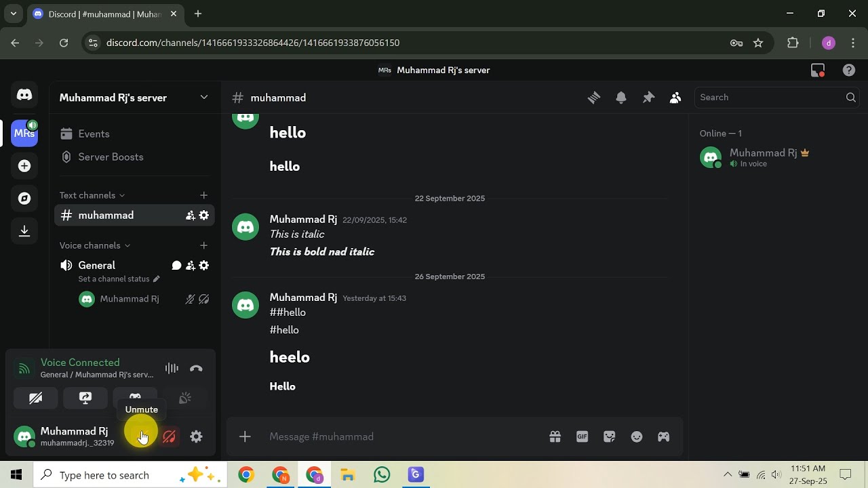This screenshot has height=488, width=868.
Task: Click the message 'This is bold nad italic'
Action: [321, 252]
